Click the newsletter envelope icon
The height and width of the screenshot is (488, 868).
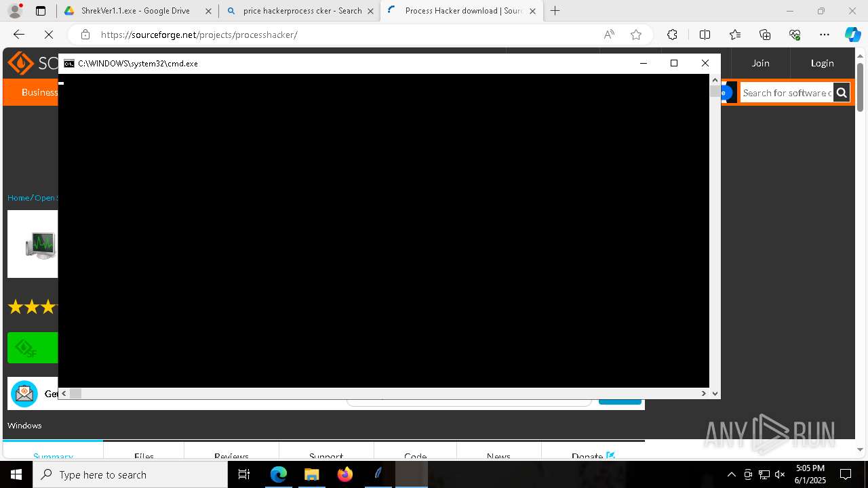(24, 393)
